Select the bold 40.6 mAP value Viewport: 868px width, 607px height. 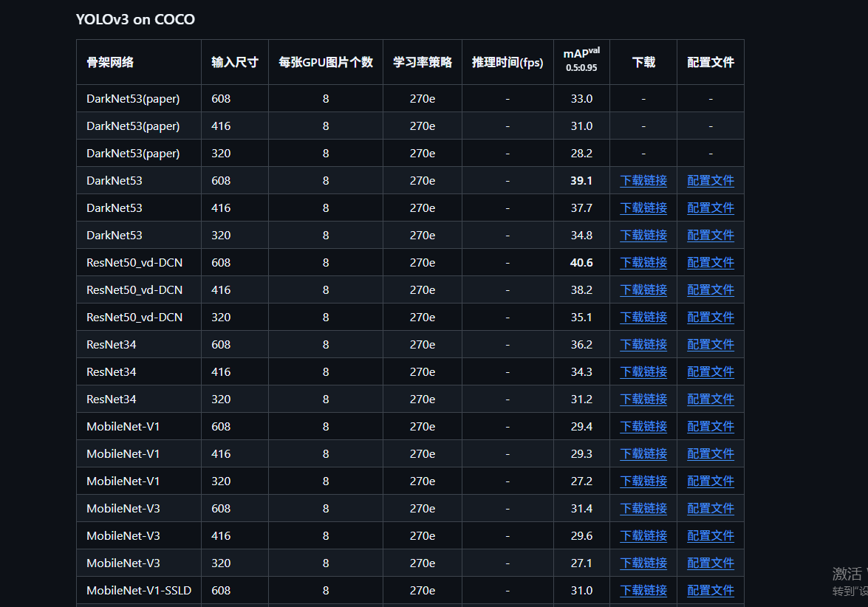point(581,263)
